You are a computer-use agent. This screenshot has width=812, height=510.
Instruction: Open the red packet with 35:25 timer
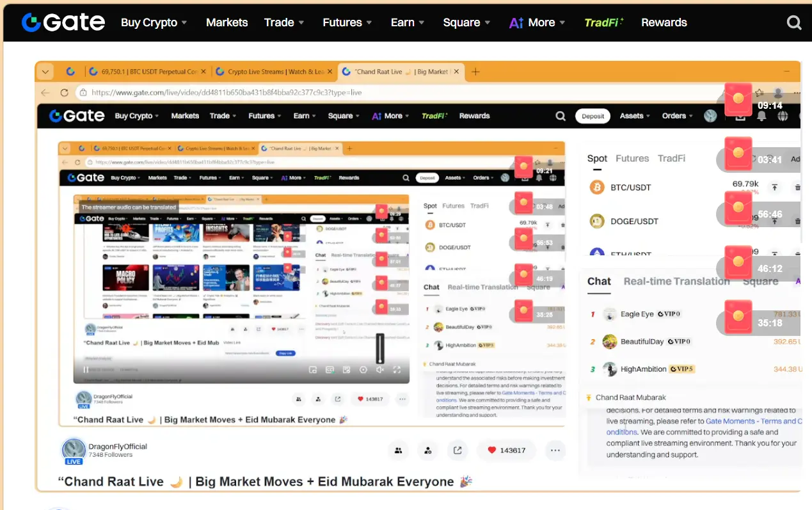tap(523, 312)
